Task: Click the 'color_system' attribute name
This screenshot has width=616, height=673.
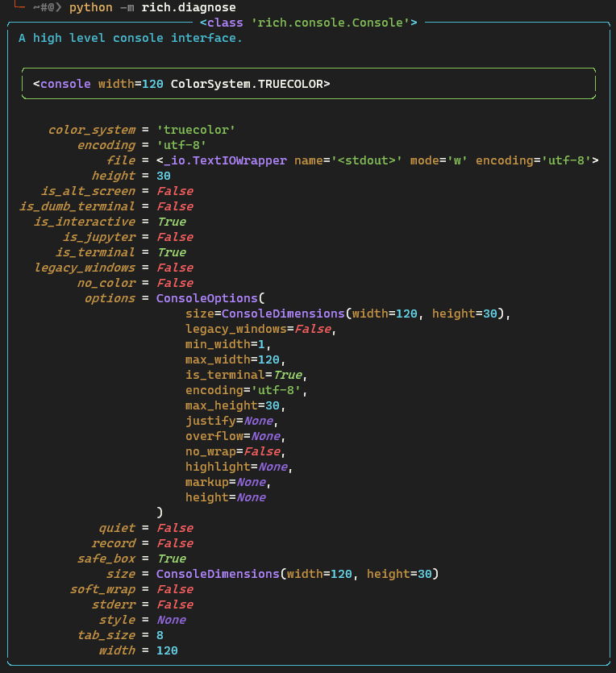Action: point(91,130)
